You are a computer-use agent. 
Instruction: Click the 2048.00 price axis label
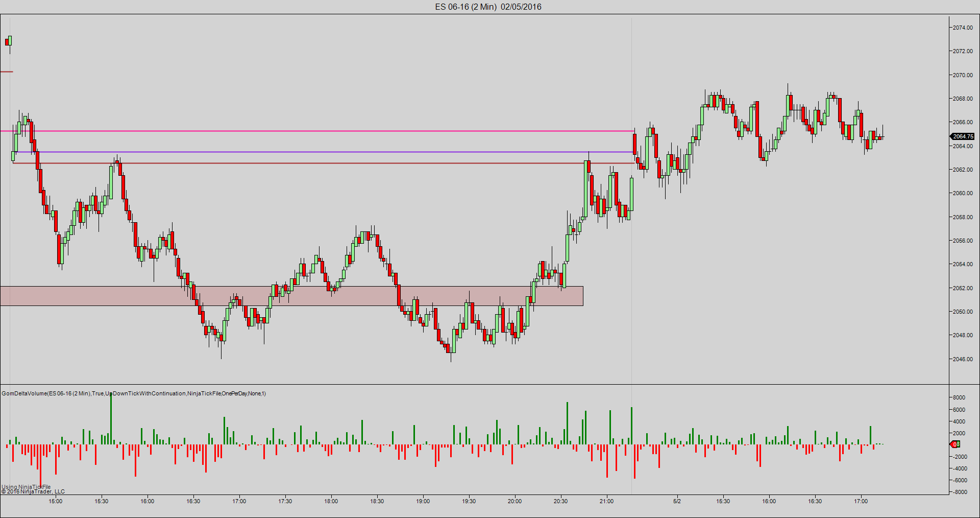[x=963, y=335]
